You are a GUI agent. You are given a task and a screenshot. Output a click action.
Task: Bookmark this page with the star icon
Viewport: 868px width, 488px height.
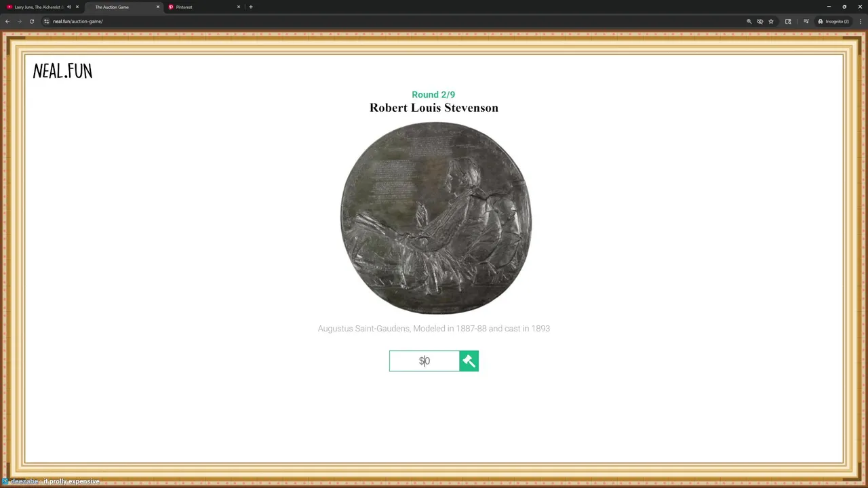(771, 21)
